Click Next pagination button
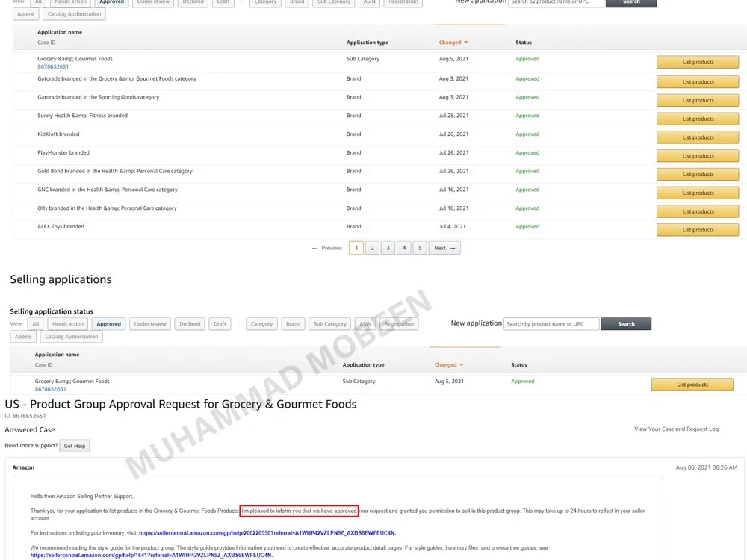 click(444, 248)
